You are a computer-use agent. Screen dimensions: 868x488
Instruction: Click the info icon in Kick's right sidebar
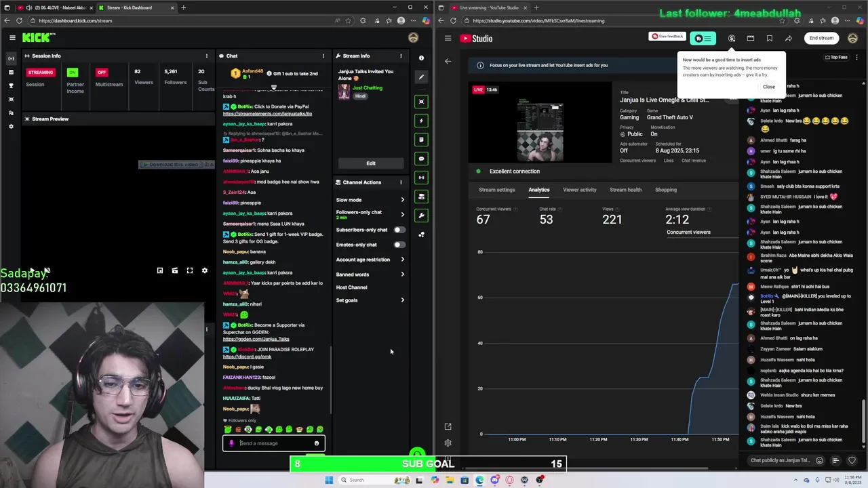click(421, 58)
